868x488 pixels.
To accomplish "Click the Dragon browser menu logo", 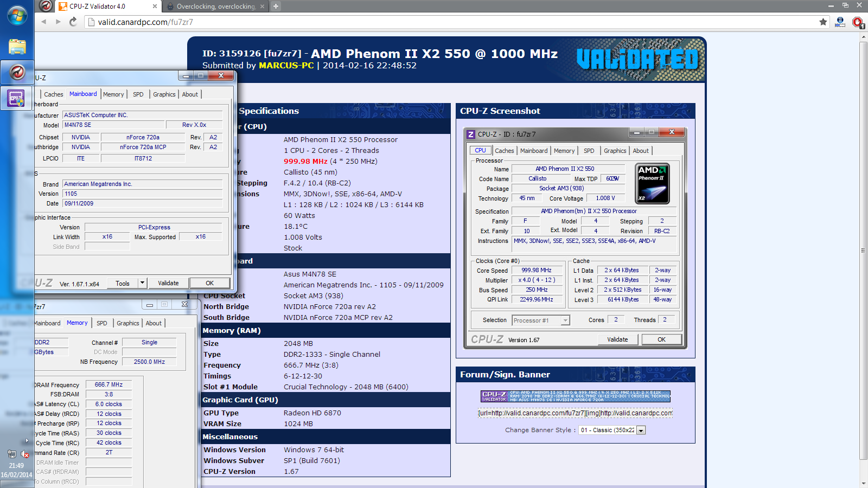I will pos(46,6).
